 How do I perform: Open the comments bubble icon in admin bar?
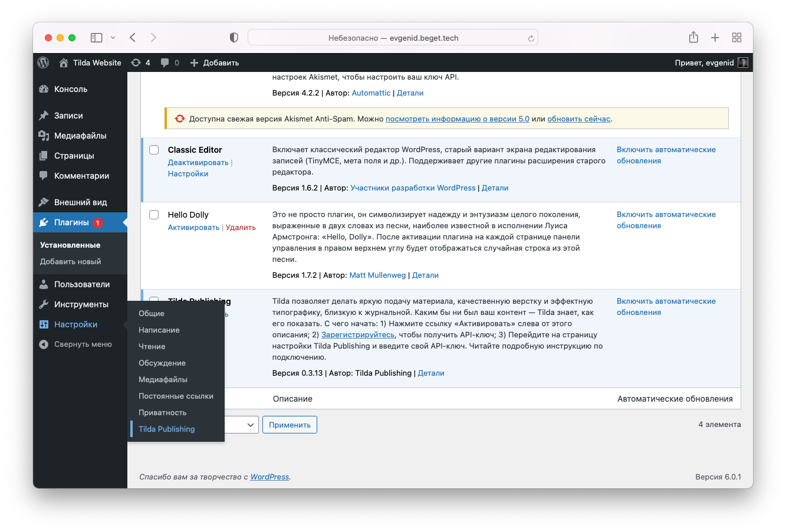click(165, 63)
